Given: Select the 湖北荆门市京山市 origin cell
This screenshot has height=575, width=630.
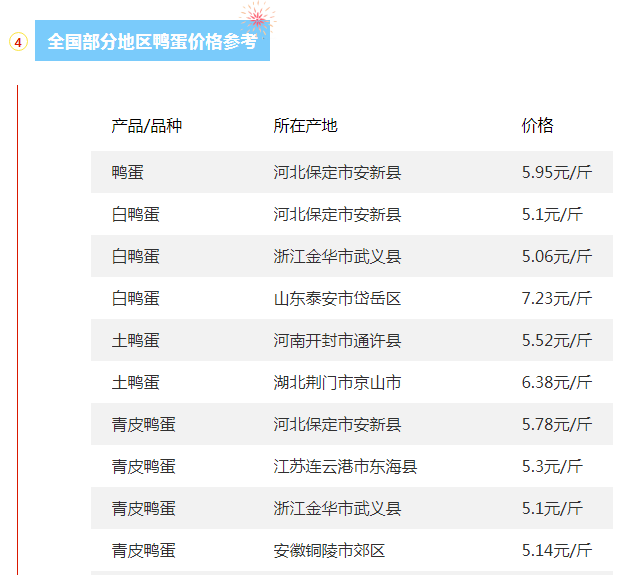Looking at the screenshot, I should (337, 383).
